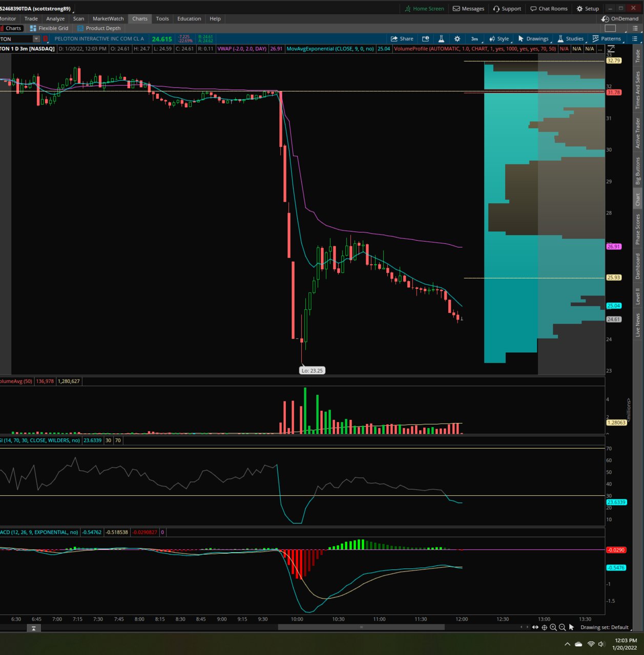Click the expand/compress time axis arrows icon

(535, 627)
